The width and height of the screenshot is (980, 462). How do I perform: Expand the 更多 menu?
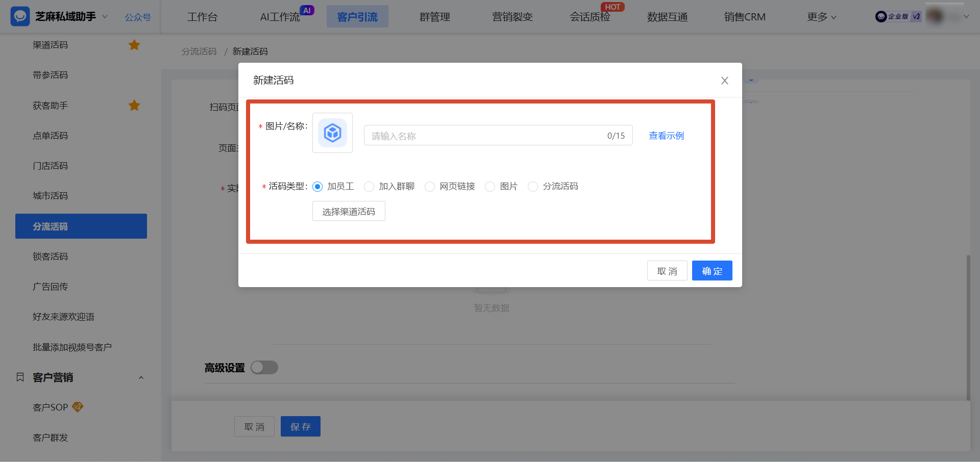[821, 17]
